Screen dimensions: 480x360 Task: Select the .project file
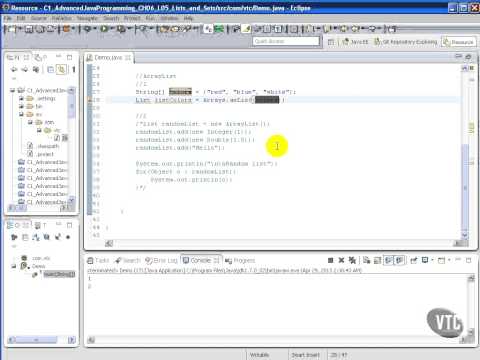tap(41, 154)
